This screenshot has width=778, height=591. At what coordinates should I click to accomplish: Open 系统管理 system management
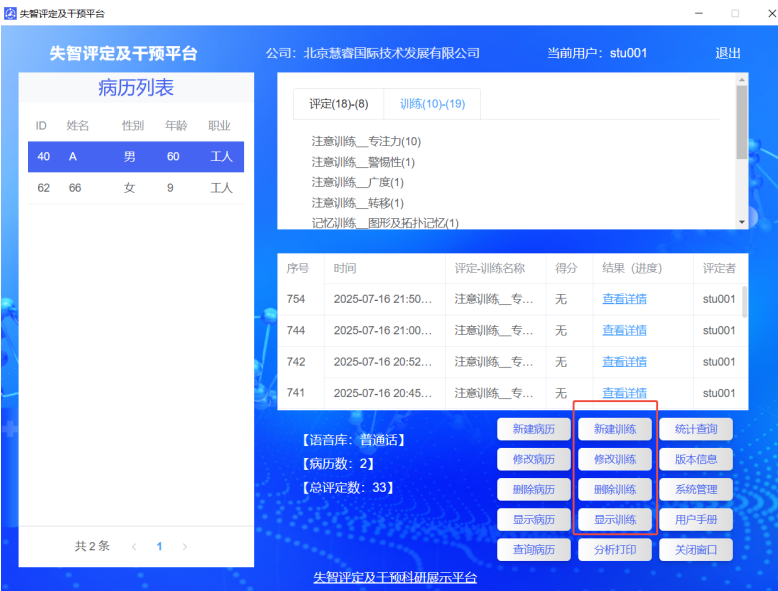(x=695, y=489)
